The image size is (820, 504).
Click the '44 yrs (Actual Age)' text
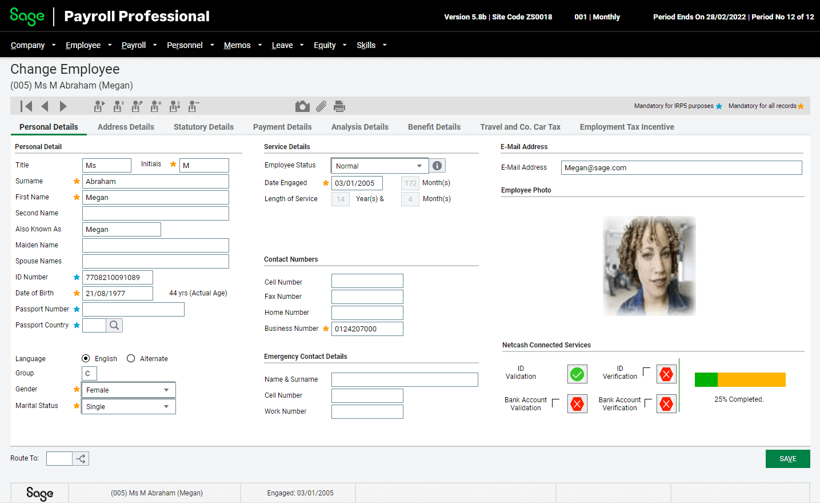pyautogui.click(x=198, y=293)
